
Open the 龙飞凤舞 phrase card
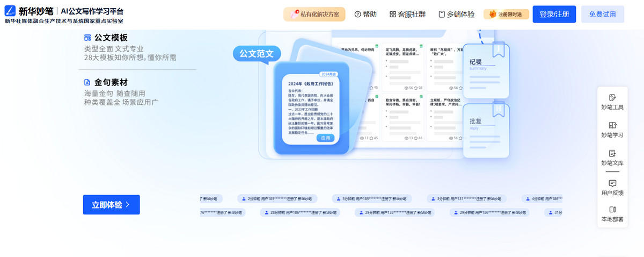coord(404,67)
